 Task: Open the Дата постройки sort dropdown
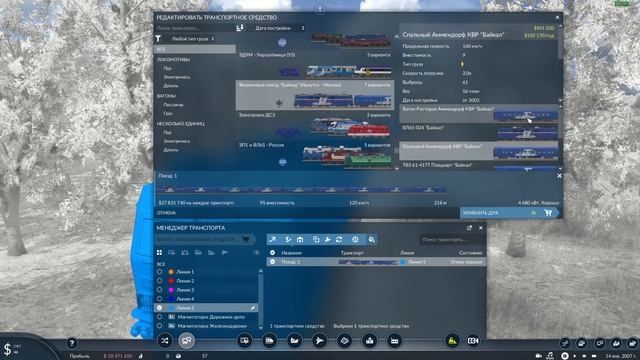click(x=280, y=28)
